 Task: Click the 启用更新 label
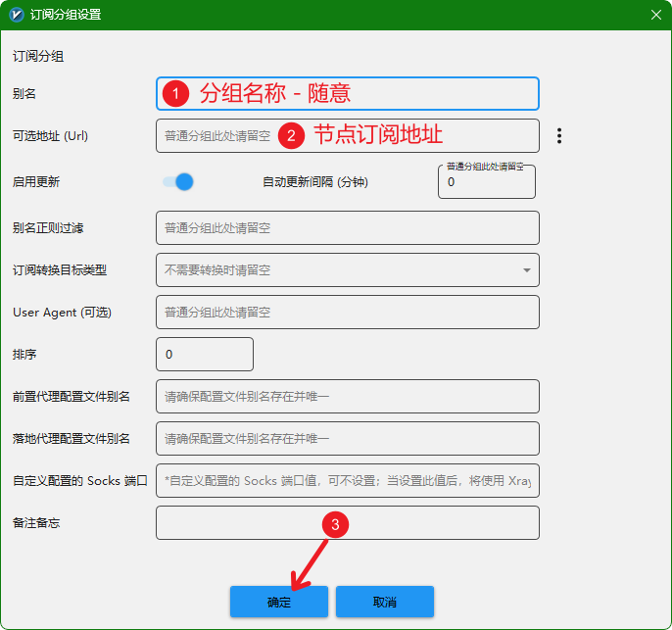pos(36,181)
